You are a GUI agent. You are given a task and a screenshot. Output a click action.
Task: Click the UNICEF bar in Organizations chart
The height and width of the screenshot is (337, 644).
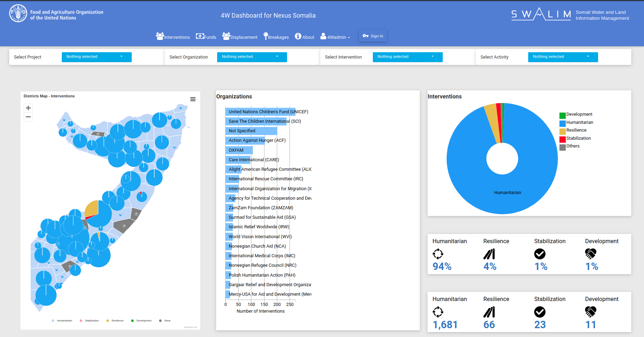point(260,112)
